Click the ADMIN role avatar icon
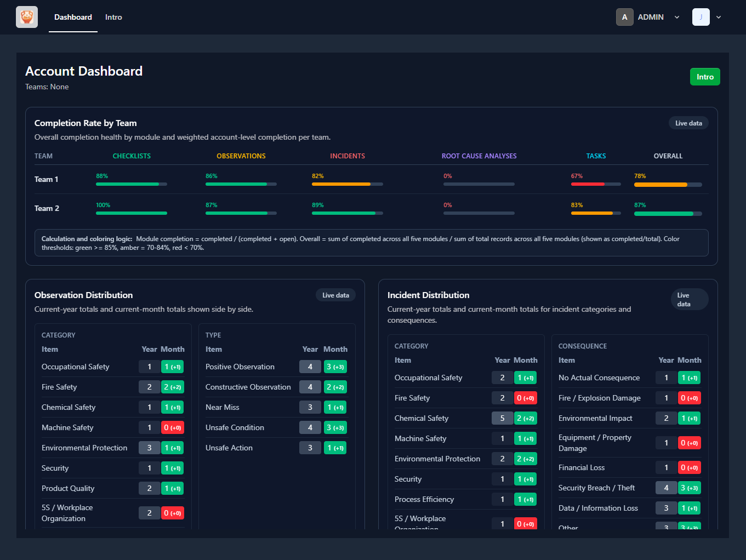This screenshot has width=746, height=560. pyautogui.click(x=624, y=17)
